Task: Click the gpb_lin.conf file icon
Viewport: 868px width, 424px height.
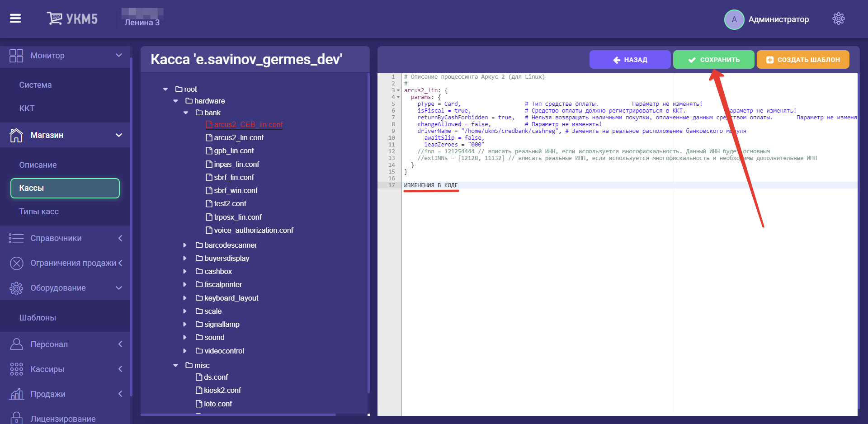Action: point(209,151)
